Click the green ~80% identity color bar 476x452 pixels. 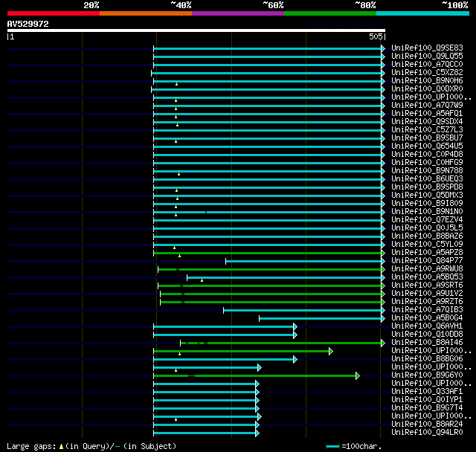(330, 13)
